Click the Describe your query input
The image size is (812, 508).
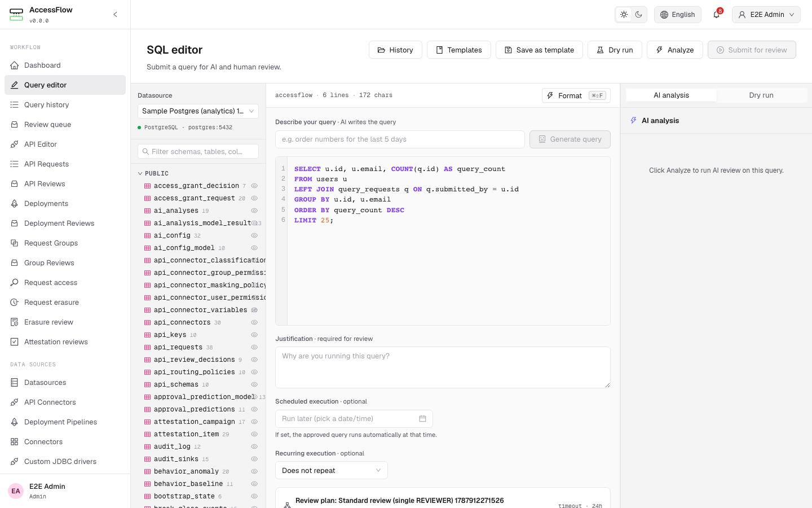tap(400, 139)
